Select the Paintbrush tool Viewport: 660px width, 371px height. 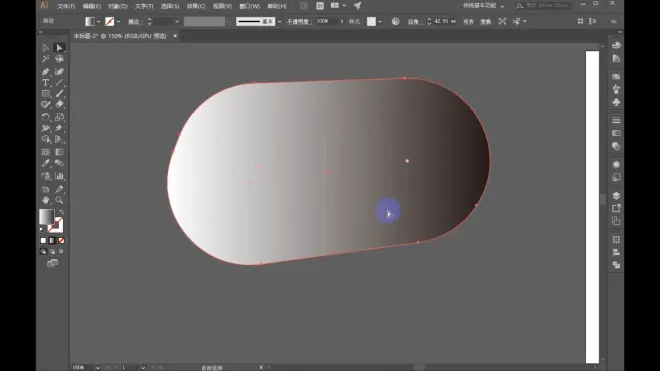tap(59, 93)
